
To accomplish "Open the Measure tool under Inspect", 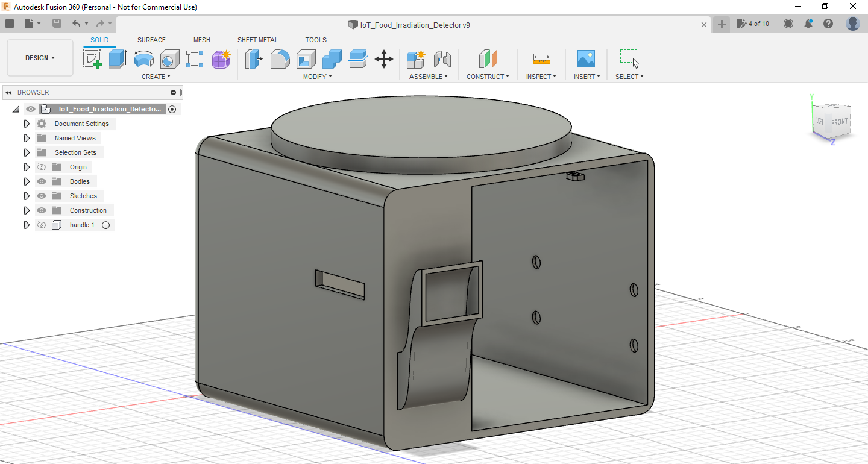I will 541,59.
